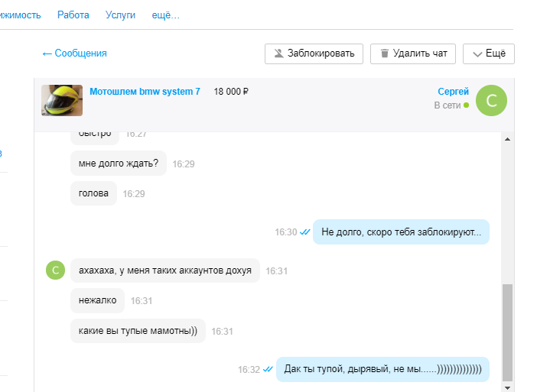Click the scrollbar up arrow in chat
This screenshot has height=392, width=550.
(x=506, y=140)
